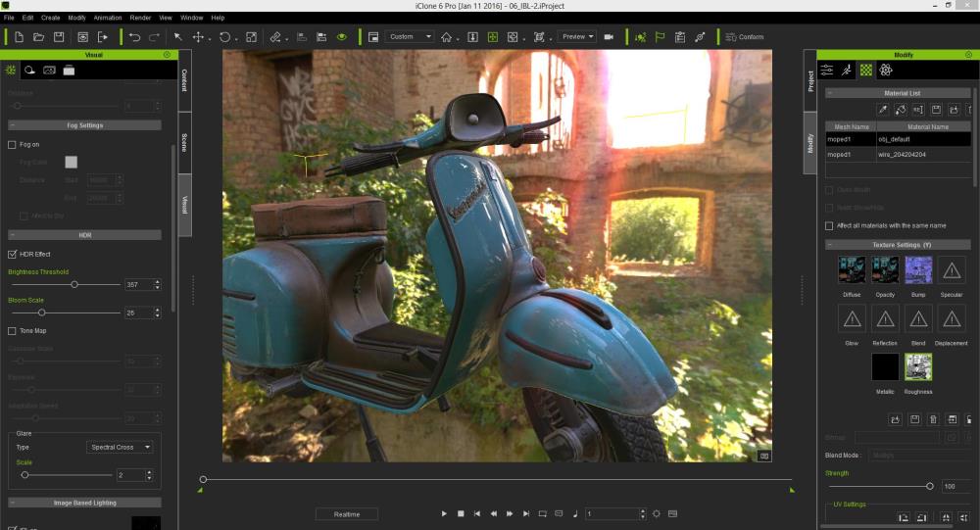Enable the Fog on checkbox
Screen dimensions: 980x530
coord(12,144)
